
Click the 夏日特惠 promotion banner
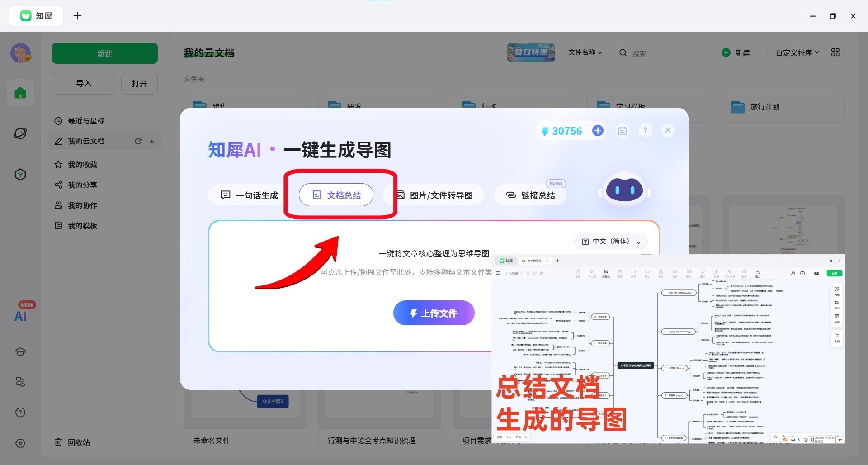[531, 52]
